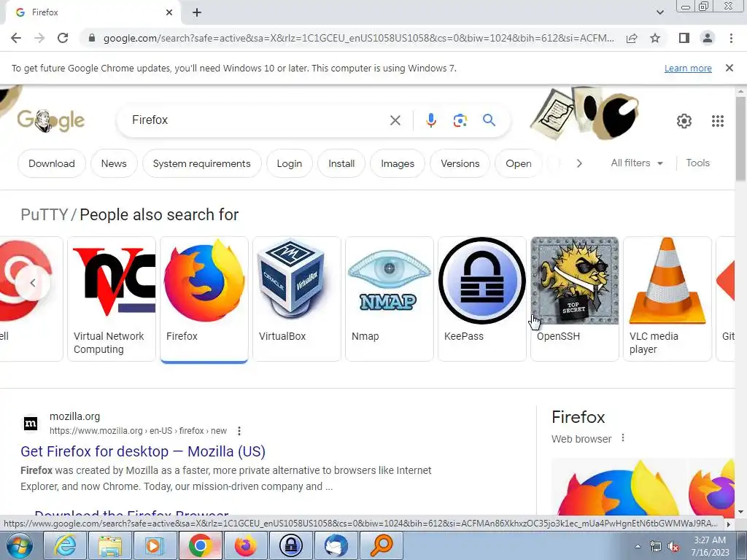Move the carousel left with arrow
The height and width of the screenshot is (560, 747).
click(32, 283)
